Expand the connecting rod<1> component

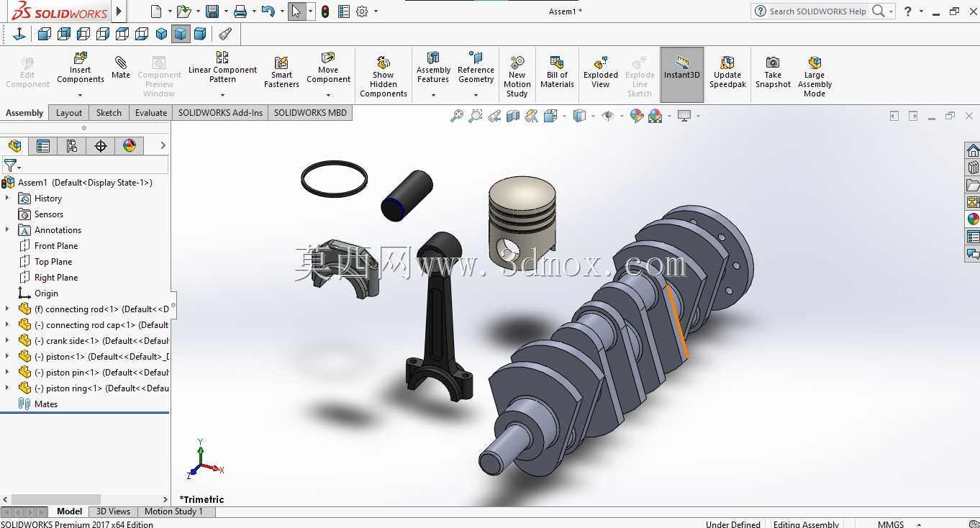[7, 309]
